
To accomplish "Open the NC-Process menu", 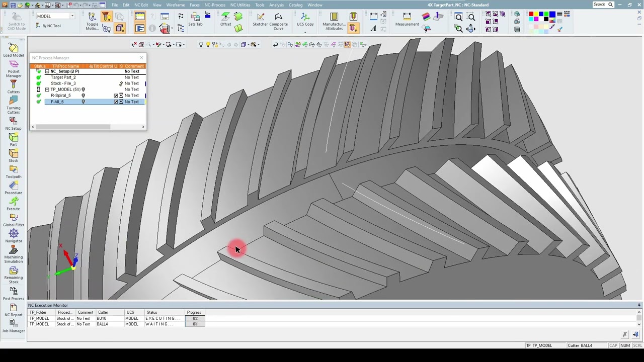I will click(215, 5).
